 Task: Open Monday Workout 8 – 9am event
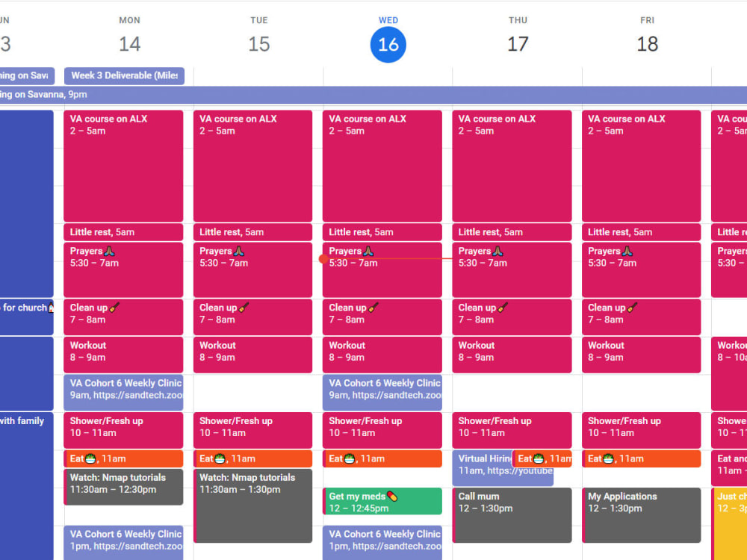[123, 355]
